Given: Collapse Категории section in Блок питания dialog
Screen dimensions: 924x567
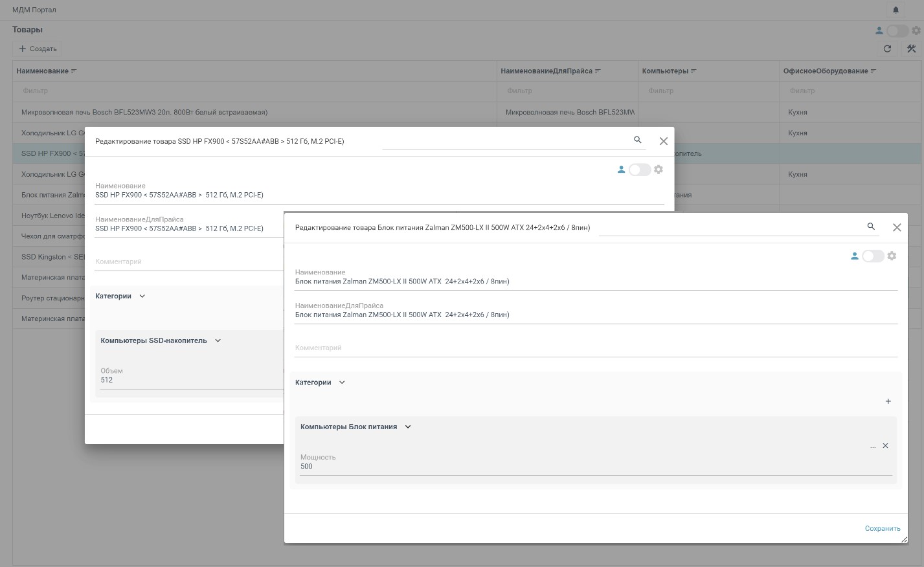Looking at the screenshot, I should pyautogui.click(x=342, y=383).
